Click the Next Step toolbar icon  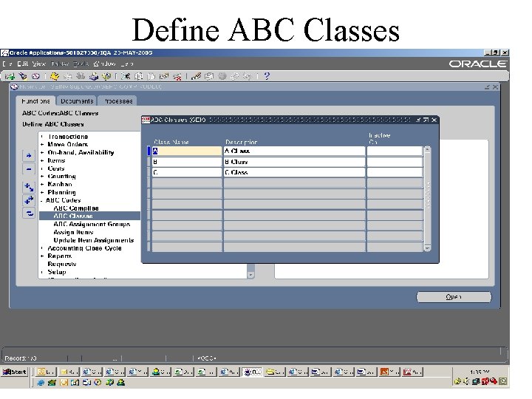click(67, 76)
